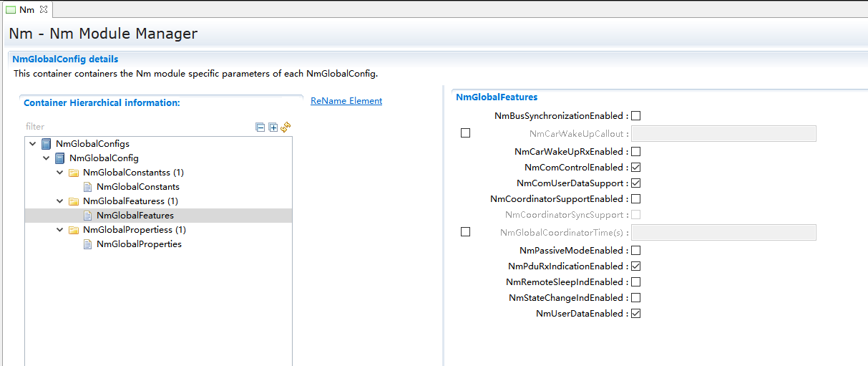The width and height of the screenshot is (868, 366).
Task: Select NmGlobalProperties in the tree
Action: pyautogui.click(x=139, y=244)
